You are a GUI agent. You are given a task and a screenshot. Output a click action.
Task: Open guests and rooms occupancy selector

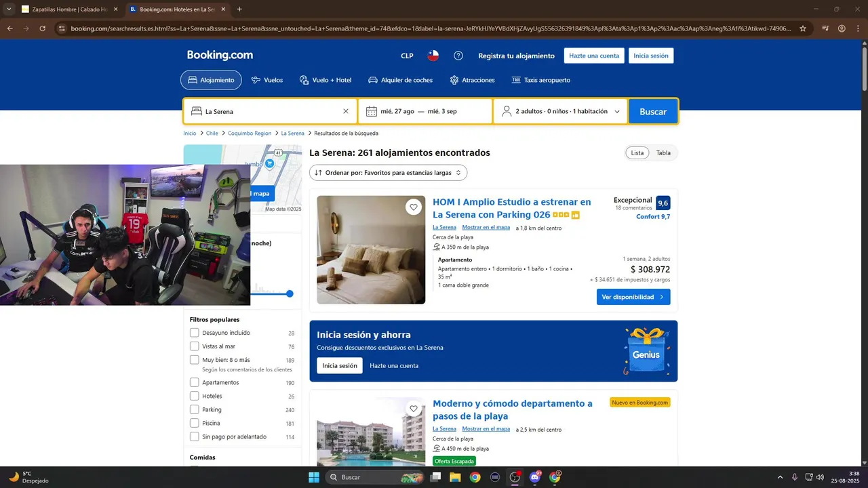[560, 111]
